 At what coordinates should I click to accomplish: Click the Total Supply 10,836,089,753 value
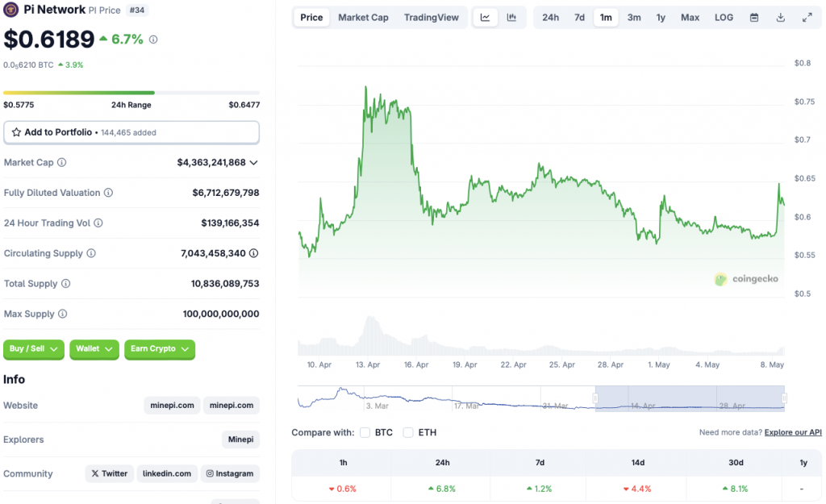coord(225,283)
